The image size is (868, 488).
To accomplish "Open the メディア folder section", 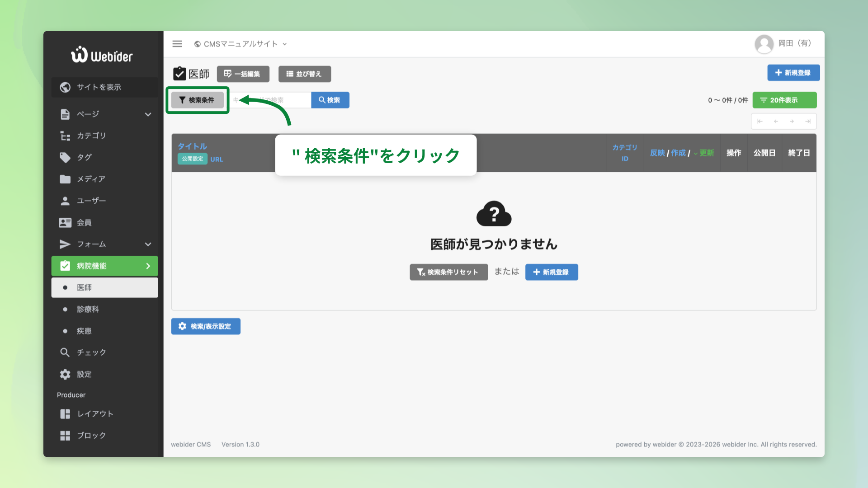I will tap(90, 179).
